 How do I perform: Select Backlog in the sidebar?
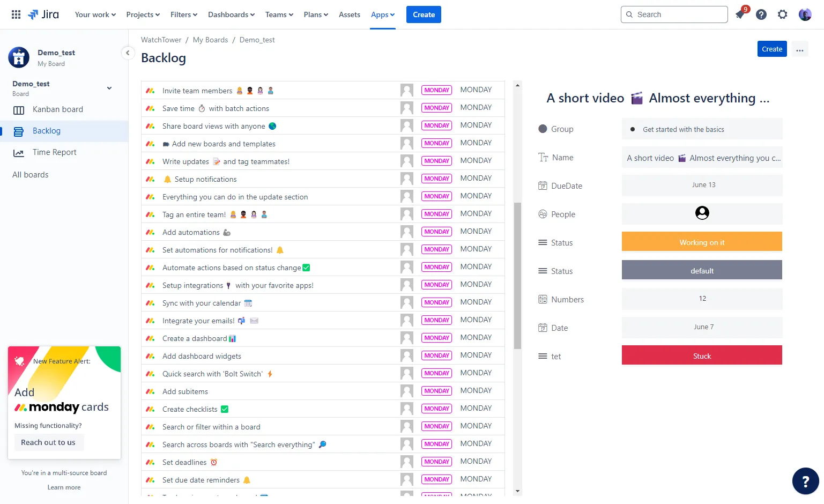coord(64,131)
